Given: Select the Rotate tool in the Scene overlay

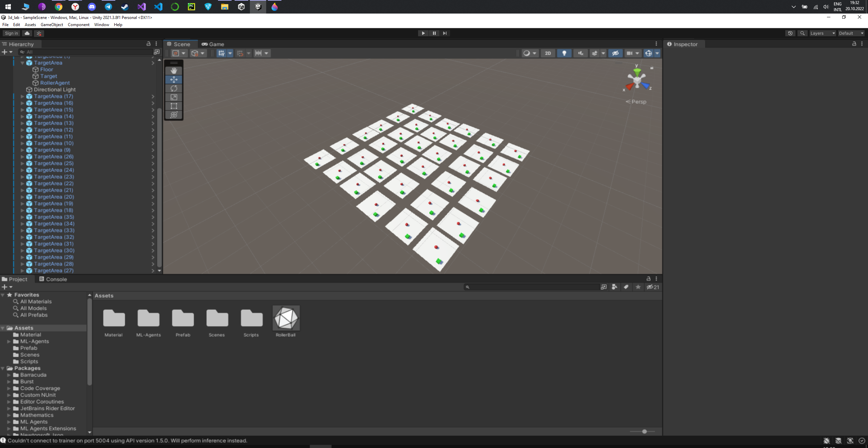Looking at the screenshot, I should point(174,88).
